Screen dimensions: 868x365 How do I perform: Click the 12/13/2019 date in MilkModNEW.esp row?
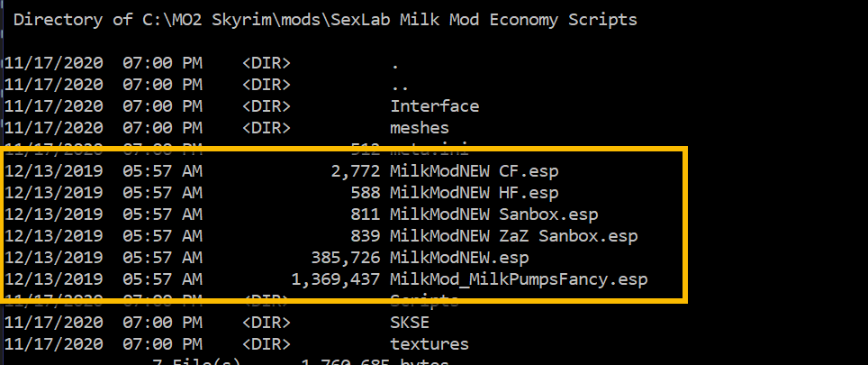click(x=54, y=258)
